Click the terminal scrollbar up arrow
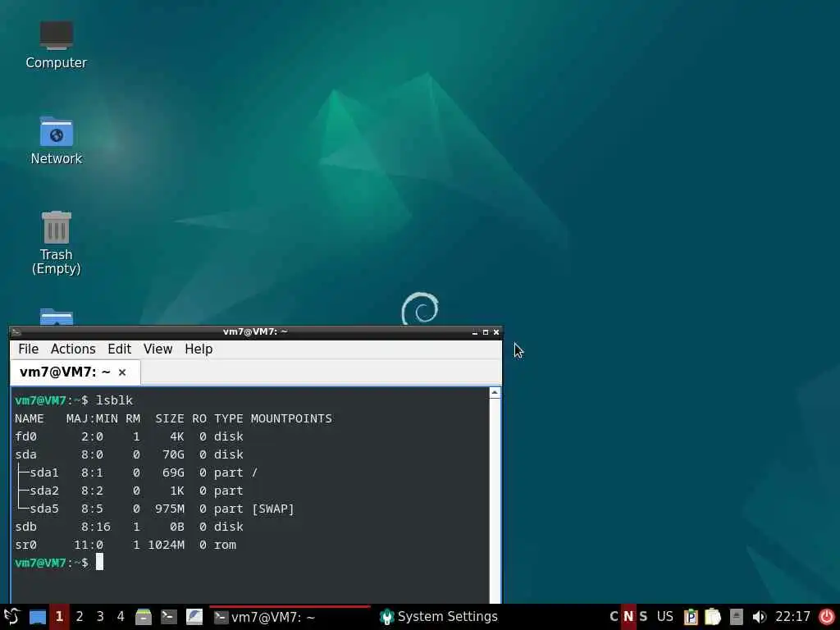The width and height of the screenshot is (840, 630). tap(495, 393)
